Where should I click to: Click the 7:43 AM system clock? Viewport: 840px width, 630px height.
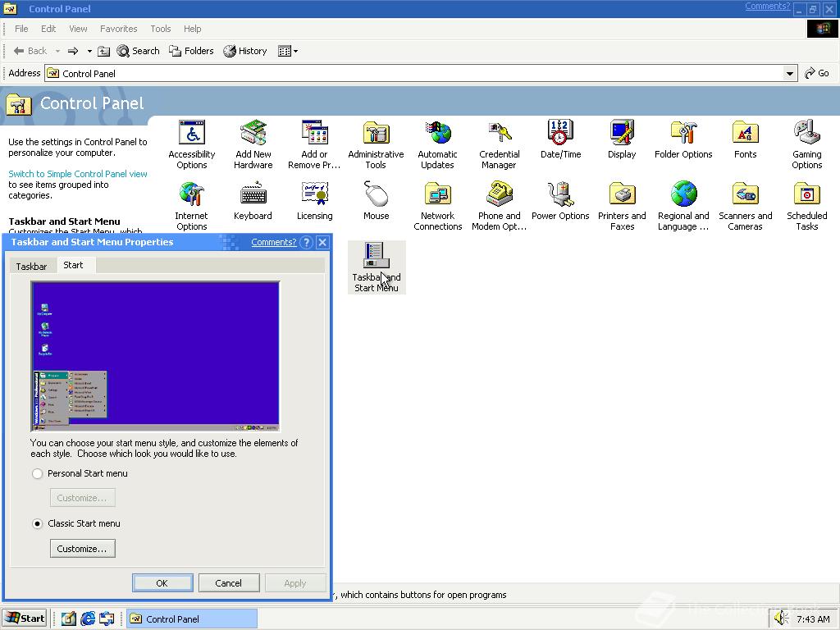point(813,619)
